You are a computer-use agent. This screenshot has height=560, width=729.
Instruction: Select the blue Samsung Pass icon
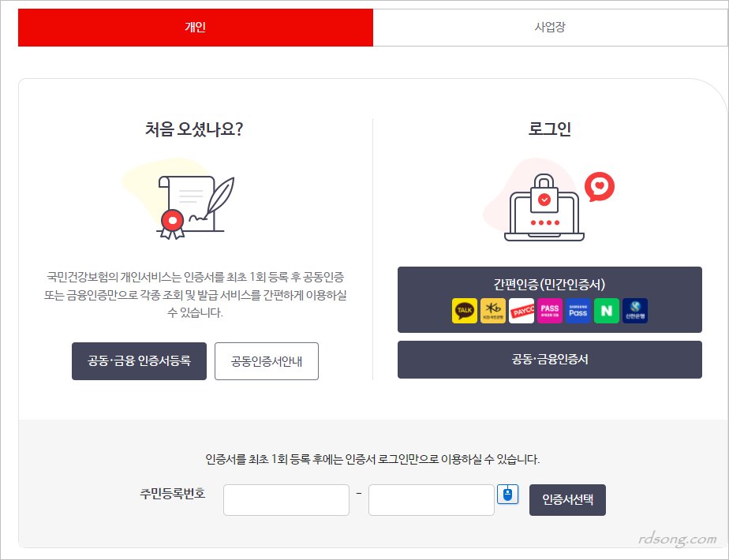pos(578,311)
